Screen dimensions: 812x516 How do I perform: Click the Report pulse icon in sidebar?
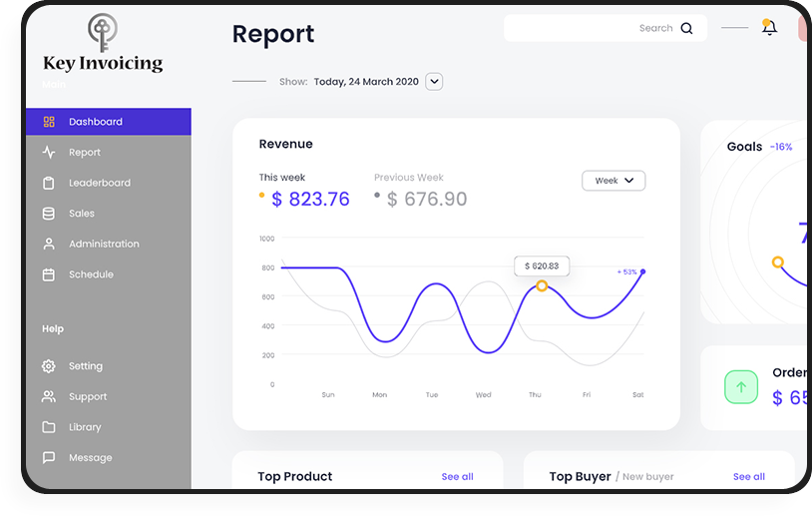[49, 153]
